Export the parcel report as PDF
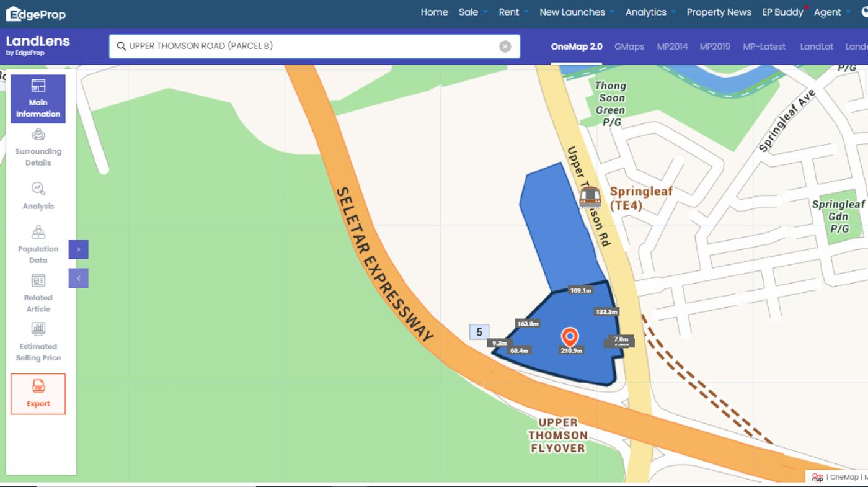 pyautogui.click(x=38, y=394)
